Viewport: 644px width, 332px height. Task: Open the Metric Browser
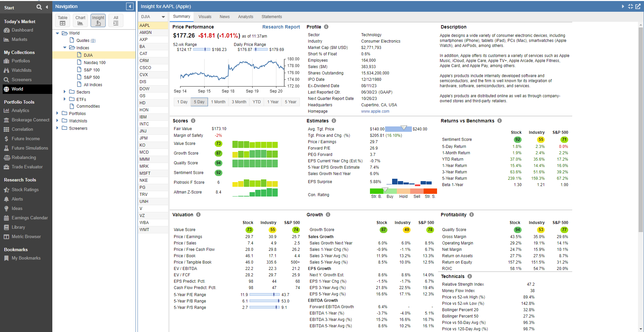(x=26, y=237)
